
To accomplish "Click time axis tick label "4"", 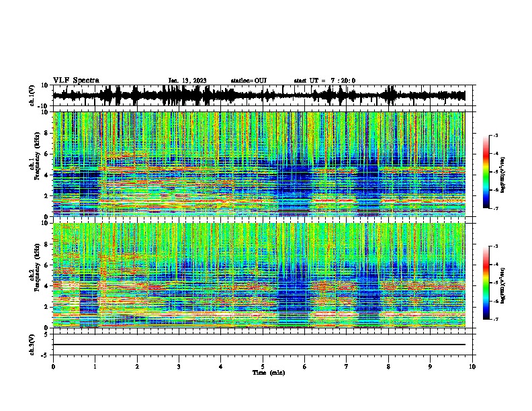I will 221,367.
